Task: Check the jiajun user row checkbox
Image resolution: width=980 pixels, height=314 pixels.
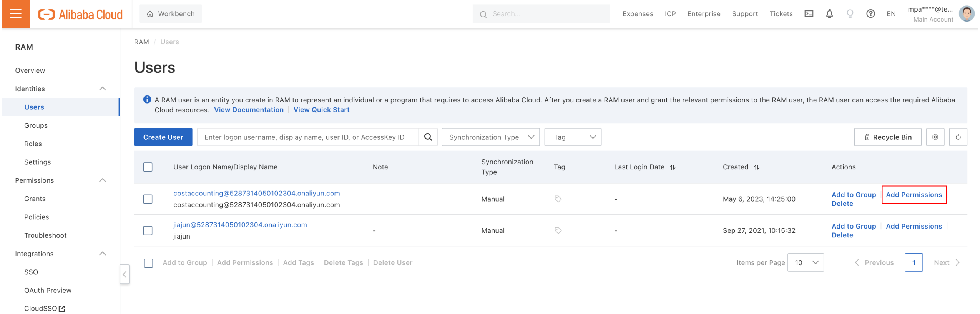Action: (148, 230)
